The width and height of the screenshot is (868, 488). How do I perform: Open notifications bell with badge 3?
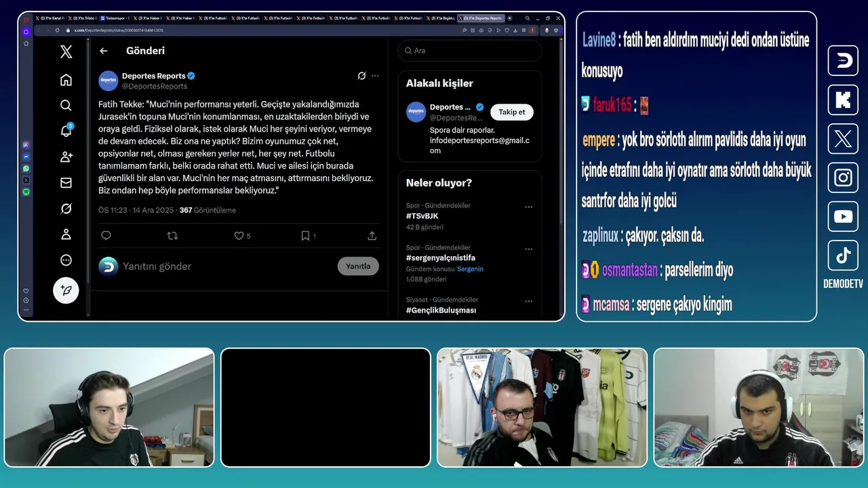pos(66,131)
